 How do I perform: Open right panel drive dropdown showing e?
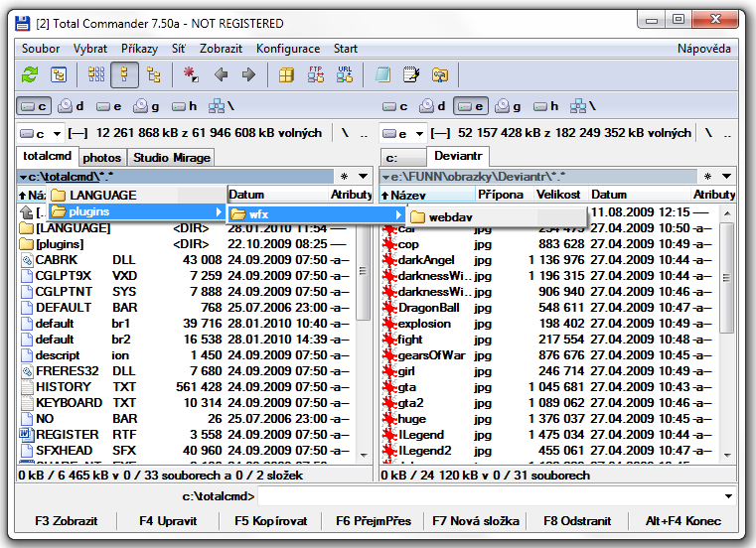[402, 133]
